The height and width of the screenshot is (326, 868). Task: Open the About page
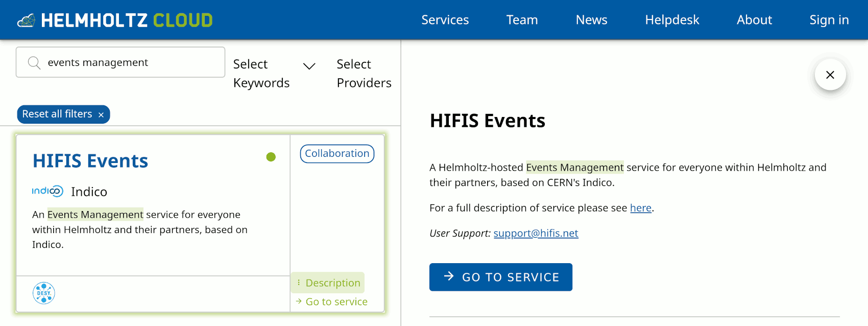click(754, 20)
